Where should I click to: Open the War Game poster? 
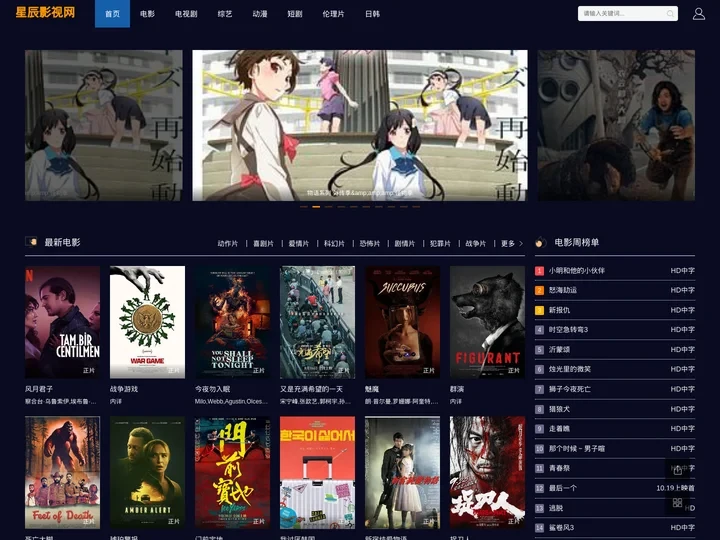[147, 322]
